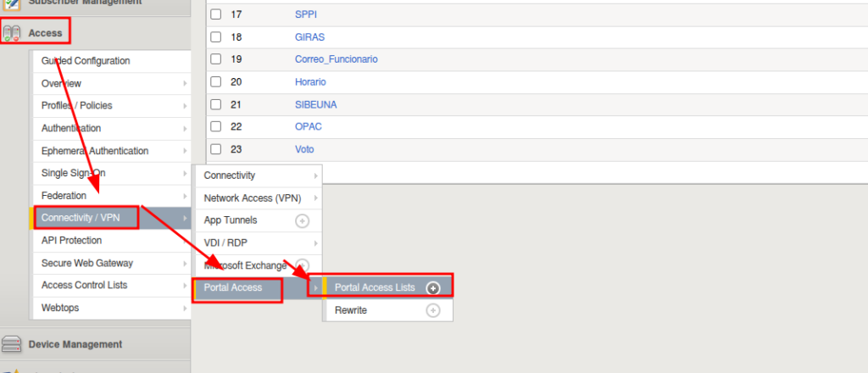Toggle checkbox for row 20 Horario
Screen dimensions: 868x373
click(216, 82)
